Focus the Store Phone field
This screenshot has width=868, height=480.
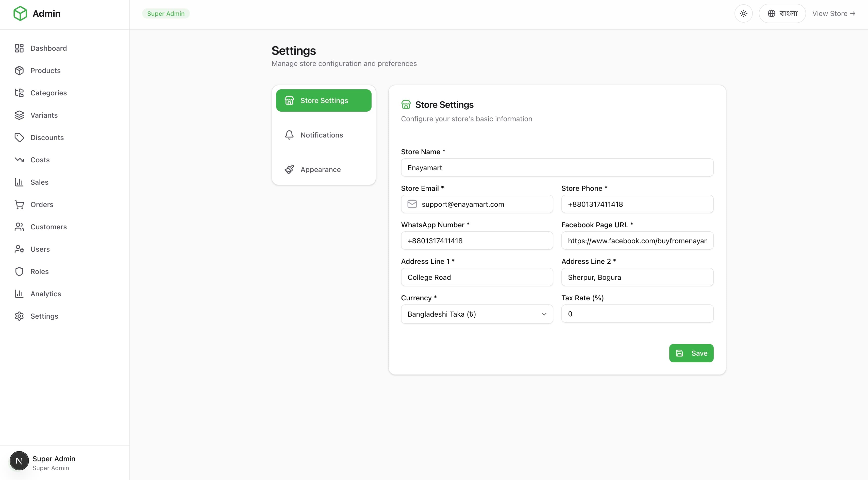[637, 204]
